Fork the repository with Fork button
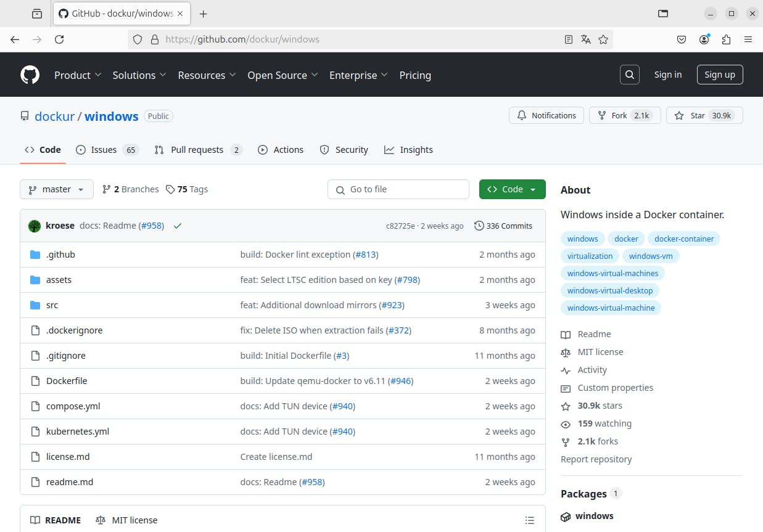Screen dimensions: 763x532 pos(625,115)
